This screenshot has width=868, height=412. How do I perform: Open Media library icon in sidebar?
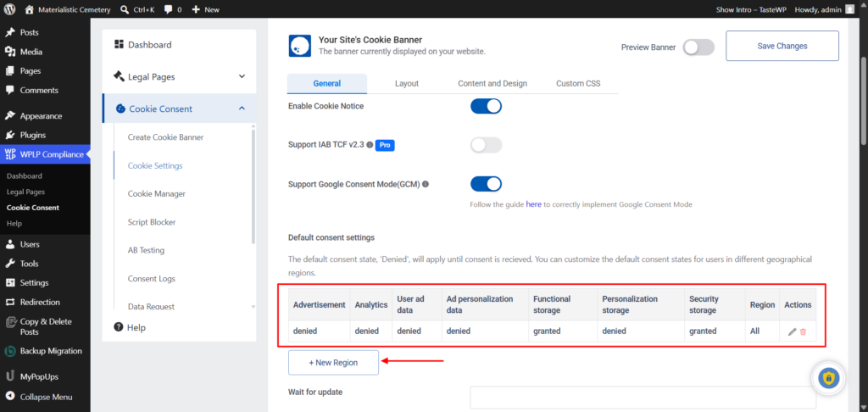pos(10,52)
